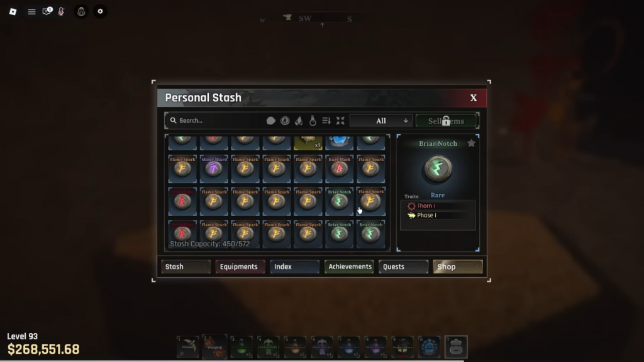Favorite Briar Notch with star icon
This screenshot has height=362, width=644.
[471, 143]
